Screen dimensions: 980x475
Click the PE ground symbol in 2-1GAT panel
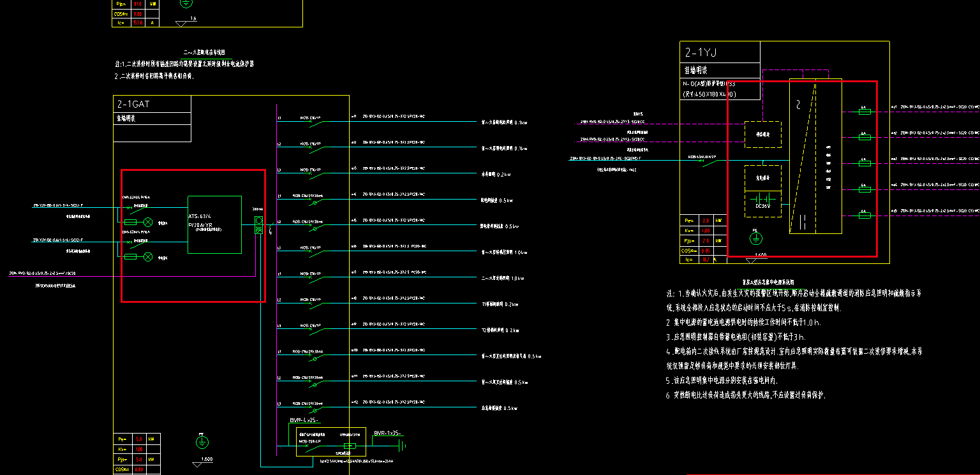click(x=202, y=441)
